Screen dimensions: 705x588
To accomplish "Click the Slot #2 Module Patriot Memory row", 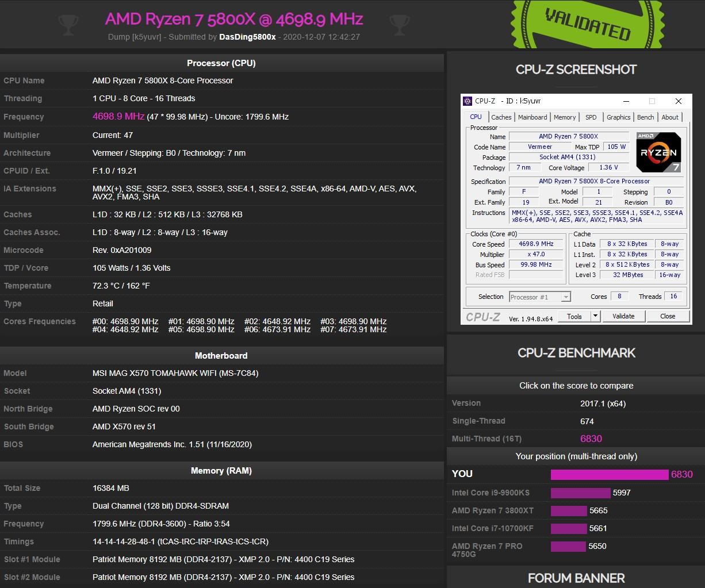I will tap(221, 577).
